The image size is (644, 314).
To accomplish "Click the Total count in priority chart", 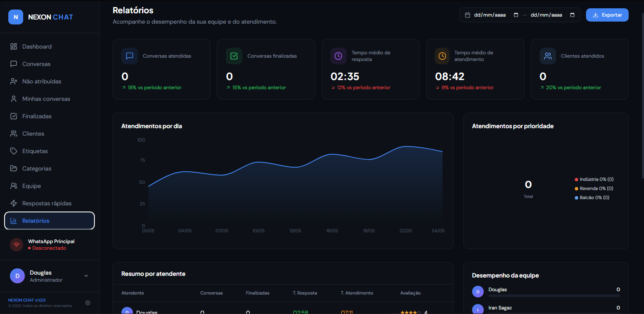I will tap(528, 185).
